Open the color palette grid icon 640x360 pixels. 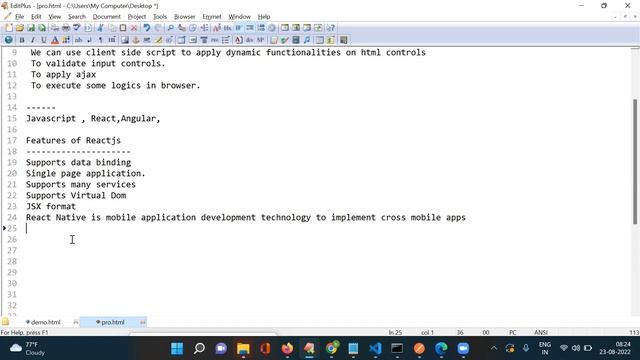[x=66, y=40]
